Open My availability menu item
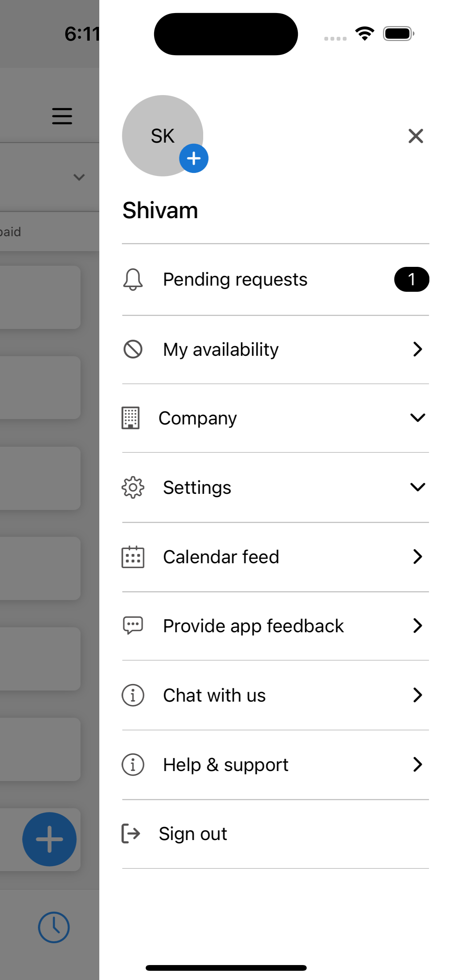This screenshot has width=452, height=980. pos(221,349)
